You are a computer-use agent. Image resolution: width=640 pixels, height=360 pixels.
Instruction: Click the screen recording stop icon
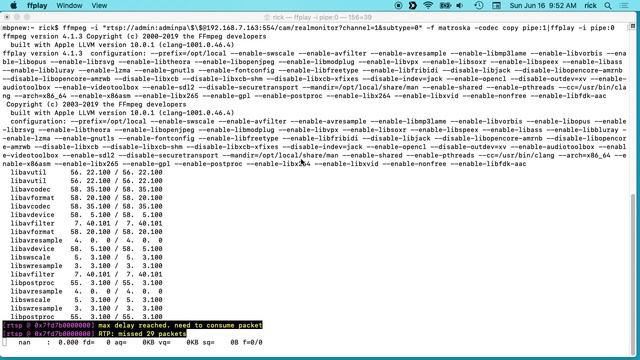tap(398, 5)
